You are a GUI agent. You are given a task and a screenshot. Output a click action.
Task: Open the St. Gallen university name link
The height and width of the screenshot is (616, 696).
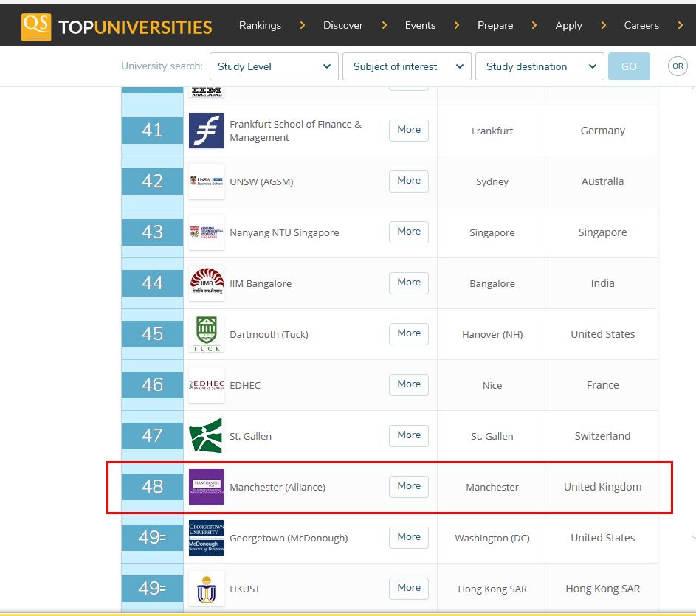250,436
